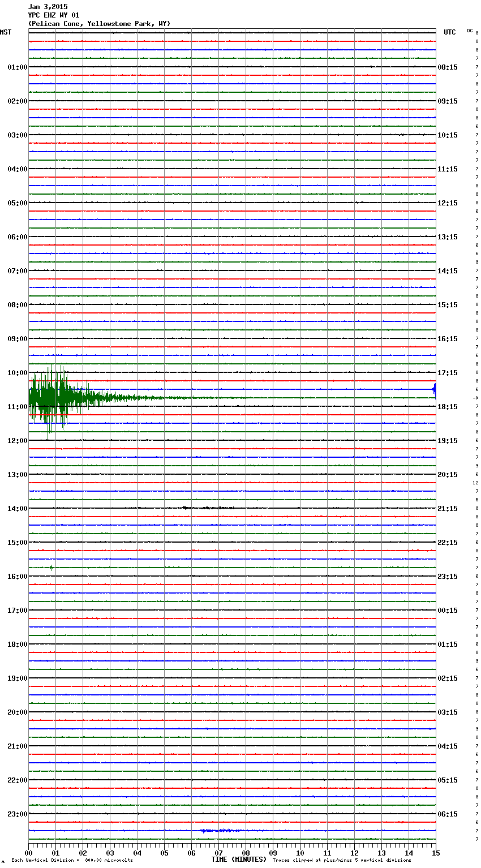The height and width of the screenshot is (868, 481).
Task: Select the 10:00 MST time label
Action: (x=17, y=373)
